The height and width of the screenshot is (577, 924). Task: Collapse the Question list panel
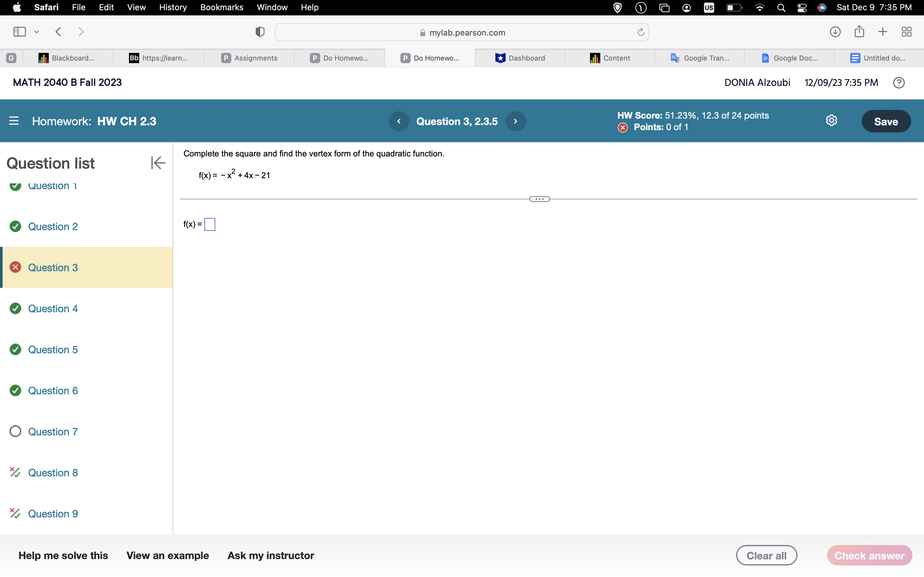[x=158, y=163]
